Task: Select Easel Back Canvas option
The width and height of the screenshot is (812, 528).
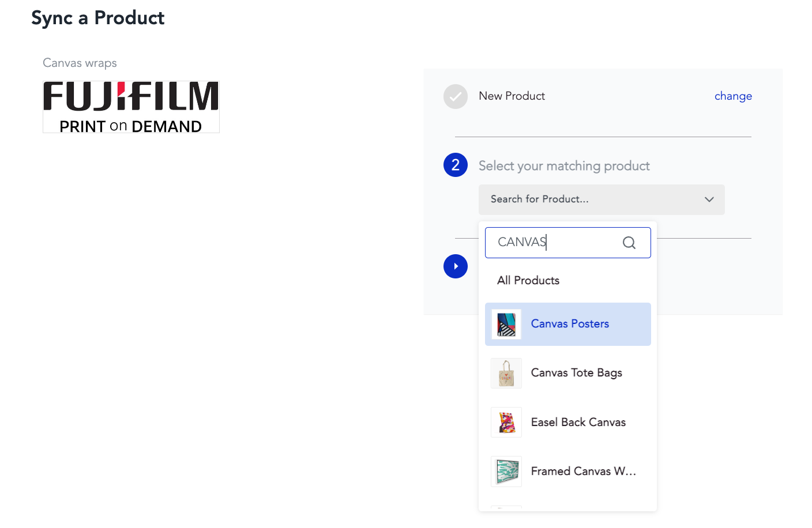Action: pyautogui.click(x=568, y=423)
